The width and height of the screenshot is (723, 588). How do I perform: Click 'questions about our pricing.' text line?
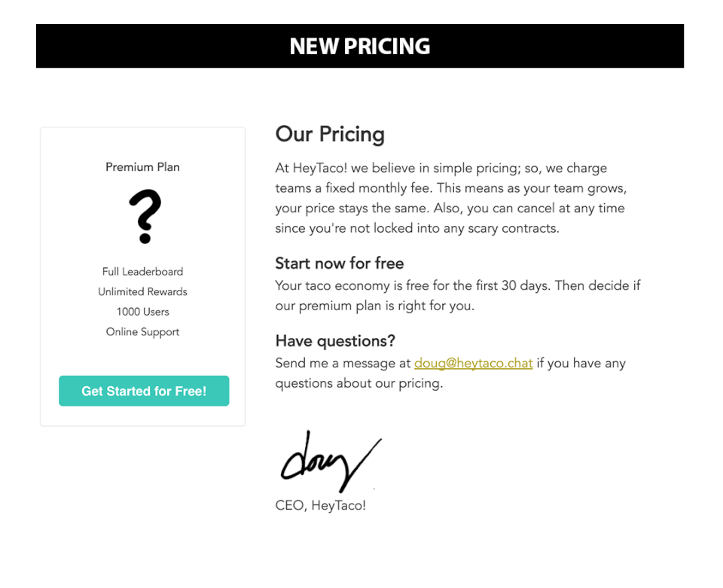click(358, 383)
